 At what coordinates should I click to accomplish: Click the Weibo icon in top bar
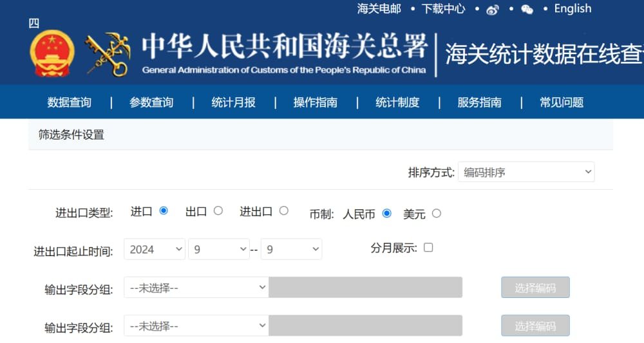(493, 10)
